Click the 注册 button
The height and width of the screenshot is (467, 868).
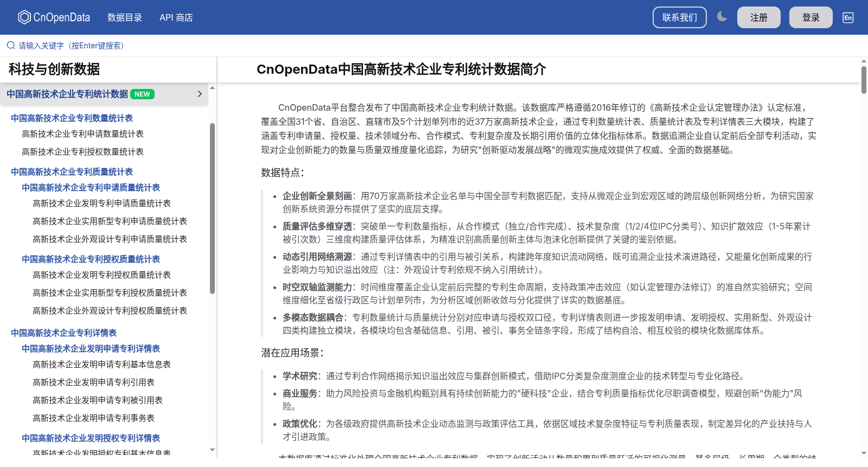[x=759, y=17]
